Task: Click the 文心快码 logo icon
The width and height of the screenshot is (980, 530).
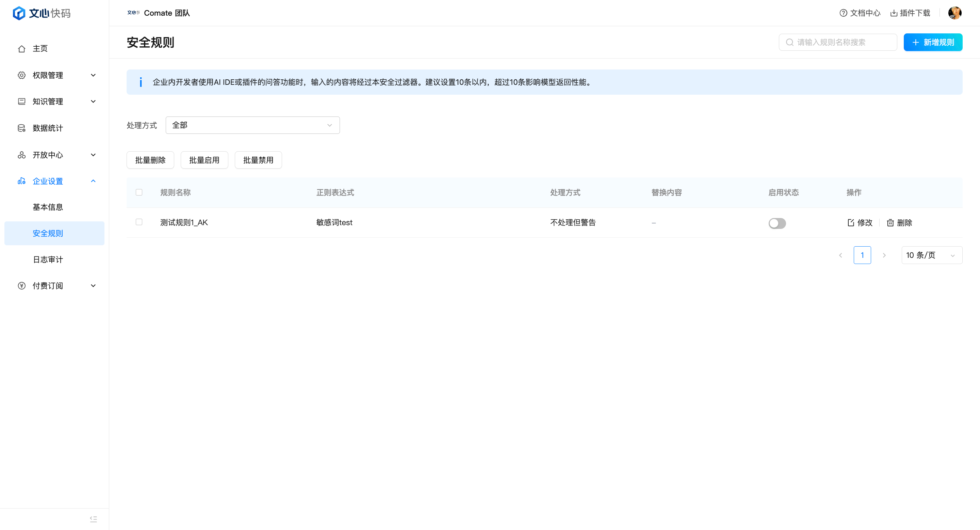Action: (x=19, y=13)
